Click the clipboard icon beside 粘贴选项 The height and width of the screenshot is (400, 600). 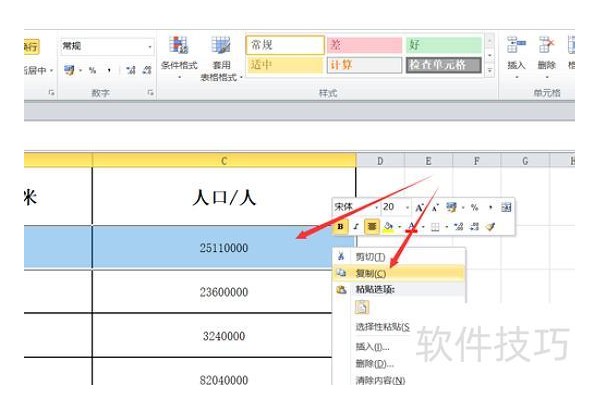pos(341,289)
